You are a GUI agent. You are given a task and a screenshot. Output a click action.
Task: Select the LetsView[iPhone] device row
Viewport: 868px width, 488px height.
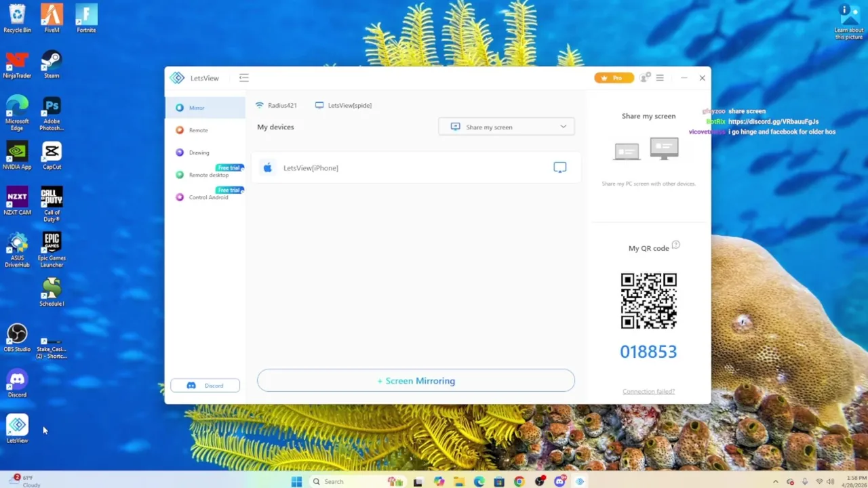(x=416, y=168)
